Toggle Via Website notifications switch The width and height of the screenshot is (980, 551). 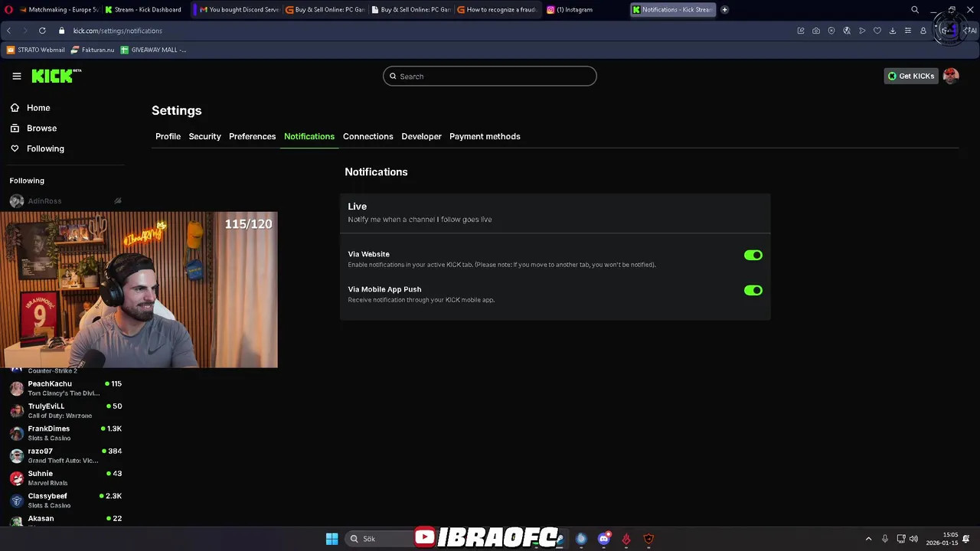coord(753,256)
